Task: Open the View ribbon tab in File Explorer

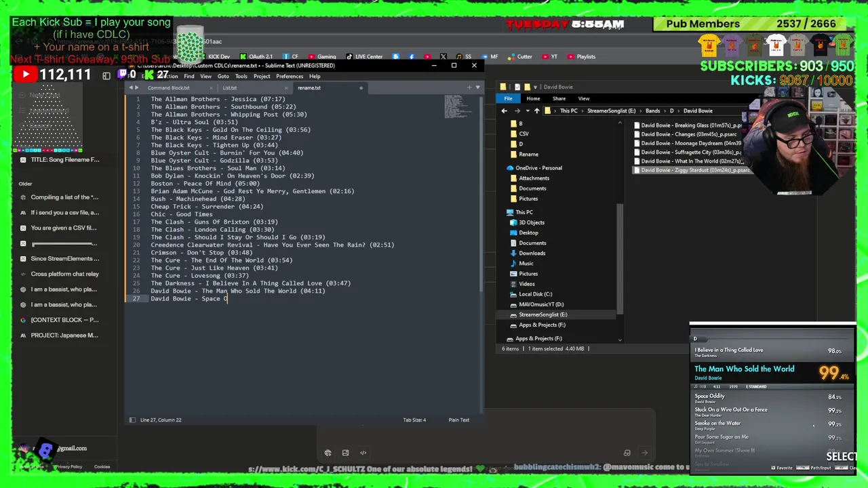Action: [x=583, y=98]
